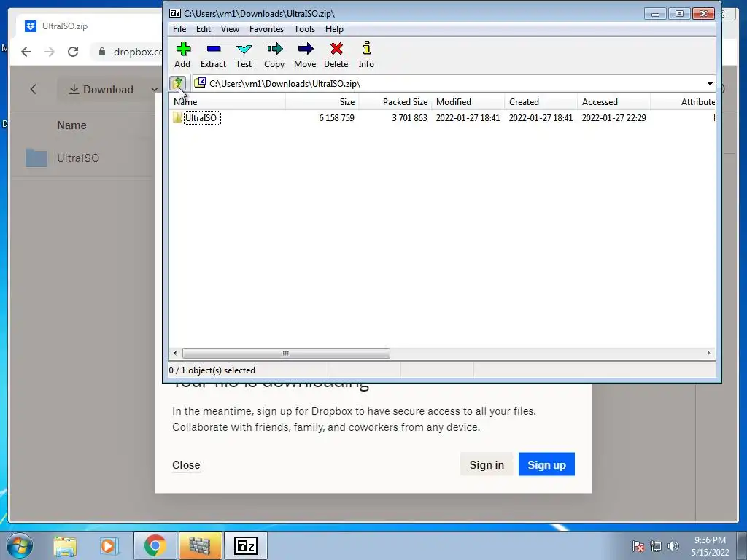The image size is (747, 560).
Task: Select the UltraISO.zip Chrome tab
Action: [x=88, y=26]
